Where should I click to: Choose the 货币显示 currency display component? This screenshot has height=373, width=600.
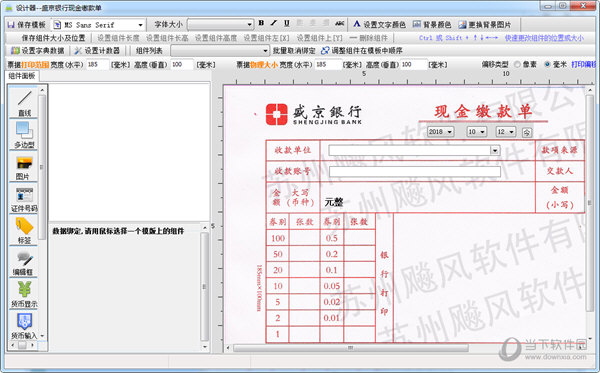[24, 294]
